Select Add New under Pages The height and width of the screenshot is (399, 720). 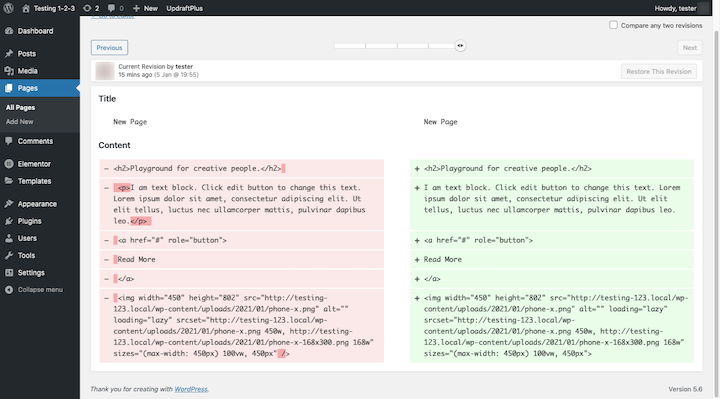click(x=20, y=122)
